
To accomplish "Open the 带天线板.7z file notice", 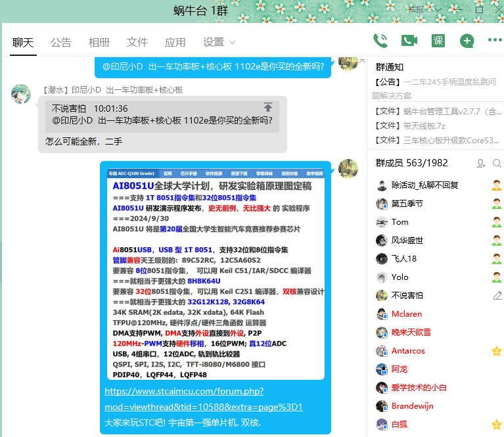I will [x=409, y=126].
